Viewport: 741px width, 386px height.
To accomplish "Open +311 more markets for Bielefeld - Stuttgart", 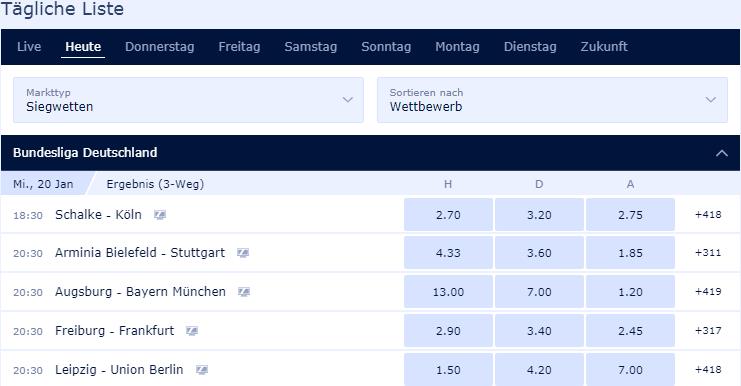I will 708,253.
